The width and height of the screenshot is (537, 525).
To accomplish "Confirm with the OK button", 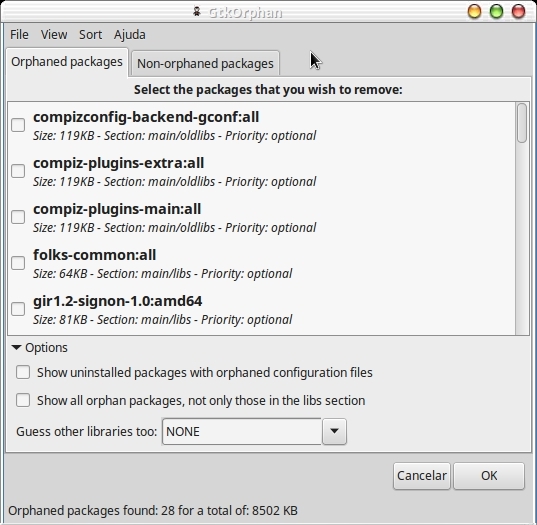I will 489,476.
